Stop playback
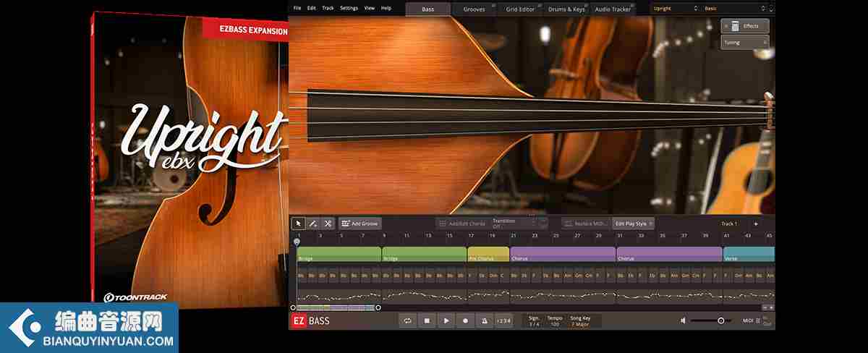Image resolution: width=868 pixels, height=353 pixels. click(x=427, y=320)
